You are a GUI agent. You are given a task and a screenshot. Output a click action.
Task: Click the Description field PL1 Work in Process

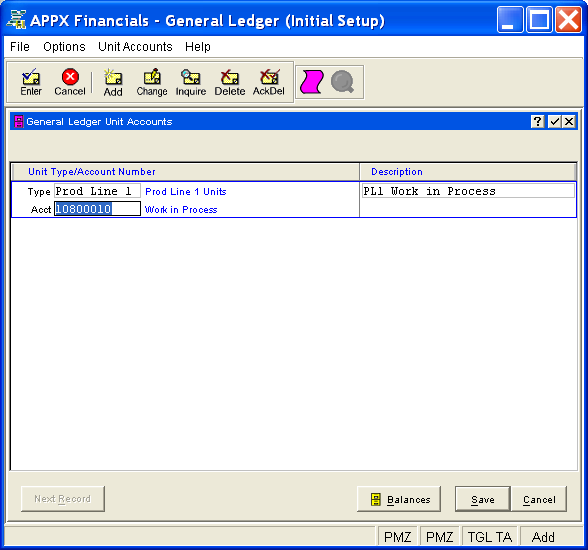468,191
